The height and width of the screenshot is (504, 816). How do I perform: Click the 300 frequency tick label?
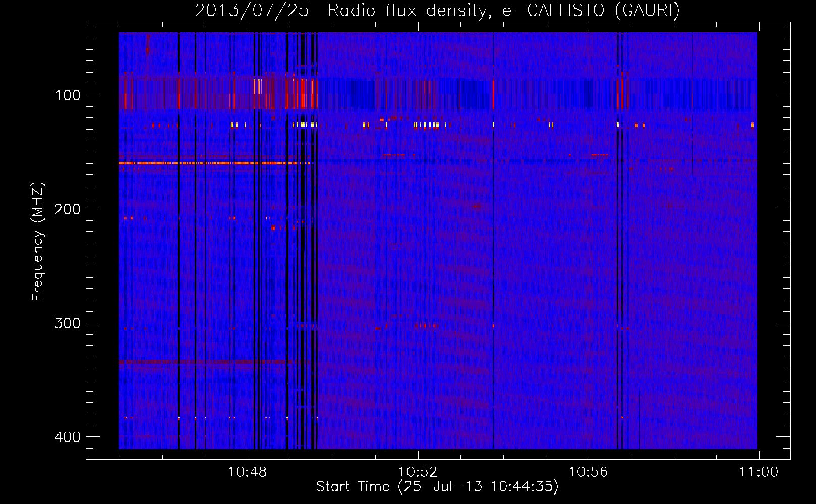(68, 323)
